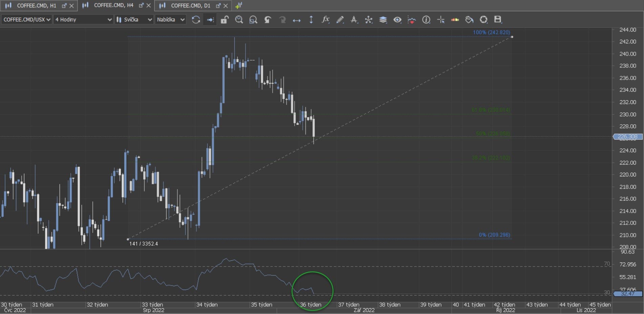644x314 pixels.
Task: Click the save floppy disk icon
Action: [498, 19]
